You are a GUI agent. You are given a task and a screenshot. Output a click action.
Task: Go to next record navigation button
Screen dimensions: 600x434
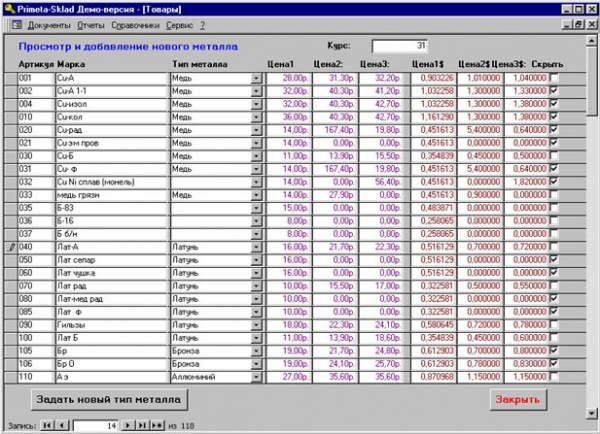point(128,425)
